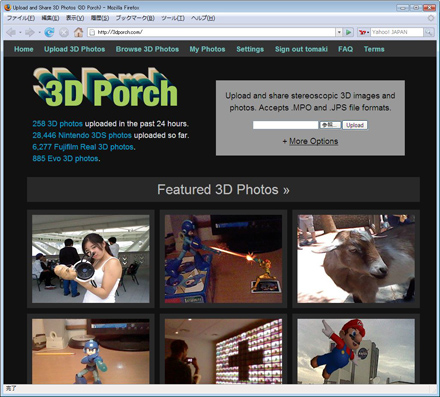Open the ヘルプ(H) menu

tap(203, 18)
